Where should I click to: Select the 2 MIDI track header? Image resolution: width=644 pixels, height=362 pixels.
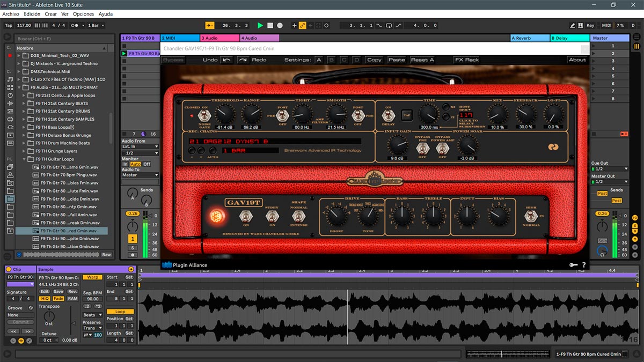[180, 38]
